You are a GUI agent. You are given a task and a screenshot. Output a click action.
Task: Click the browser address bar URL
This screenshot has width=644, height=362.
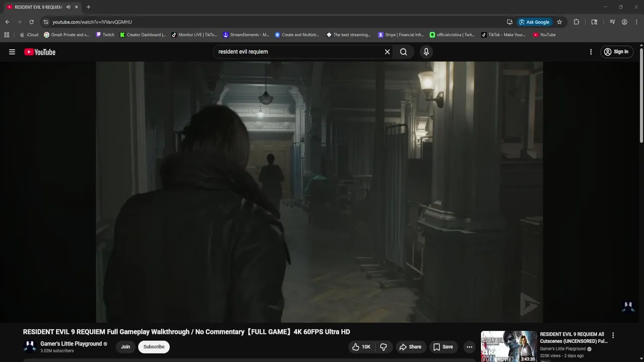[92, 22]
